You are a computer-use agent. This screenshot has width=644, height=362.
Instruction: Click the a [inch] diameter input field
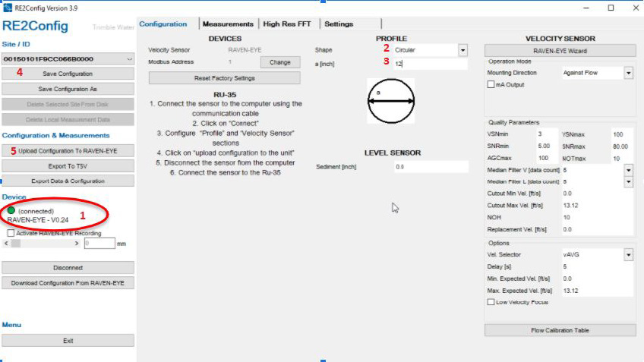[x=431, y=64]
